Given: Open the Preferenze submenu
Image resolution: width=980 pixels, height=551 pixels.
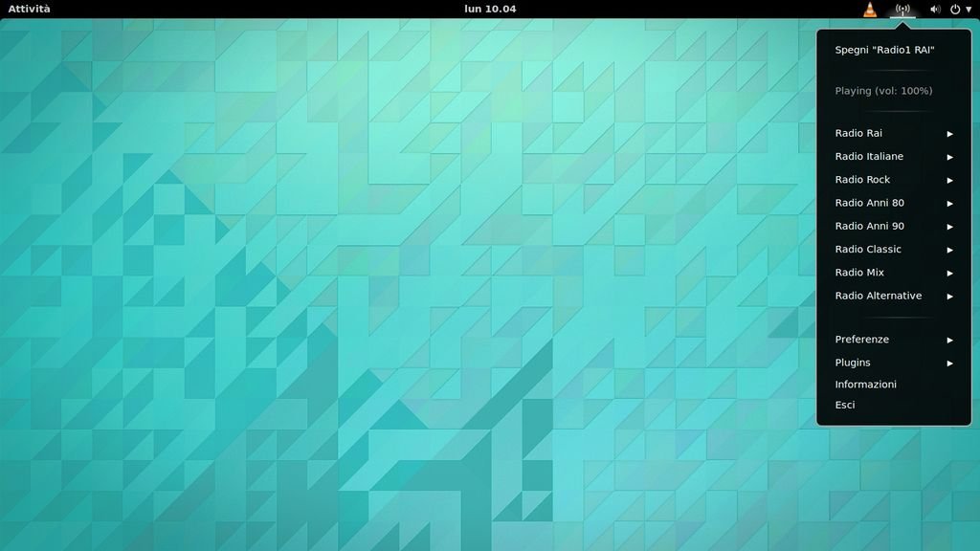Looking at the screenshot, I should pyautogui.click(x=894, y=340).
